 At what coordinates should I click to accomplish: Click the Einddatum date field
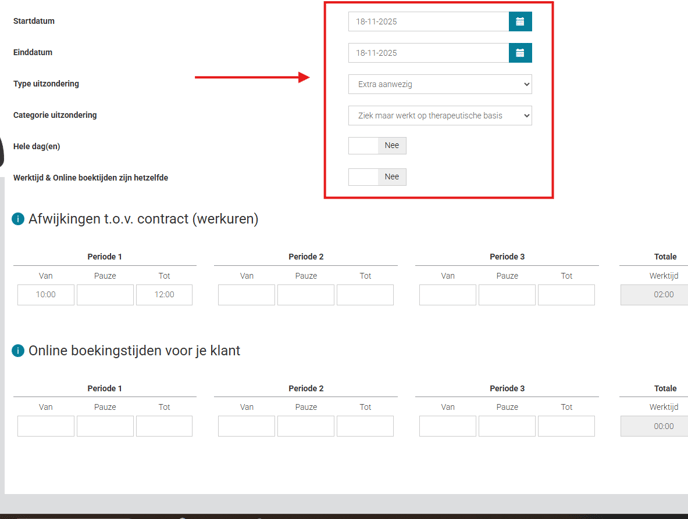tap(428, 53)
